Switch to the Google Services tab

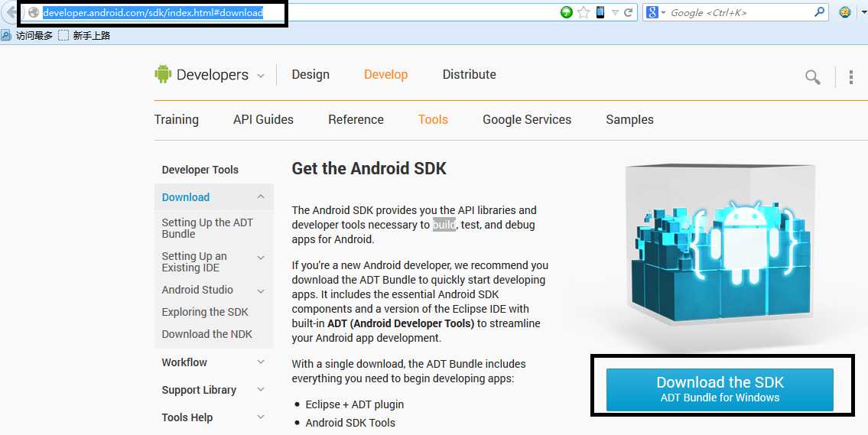[527, 119]
